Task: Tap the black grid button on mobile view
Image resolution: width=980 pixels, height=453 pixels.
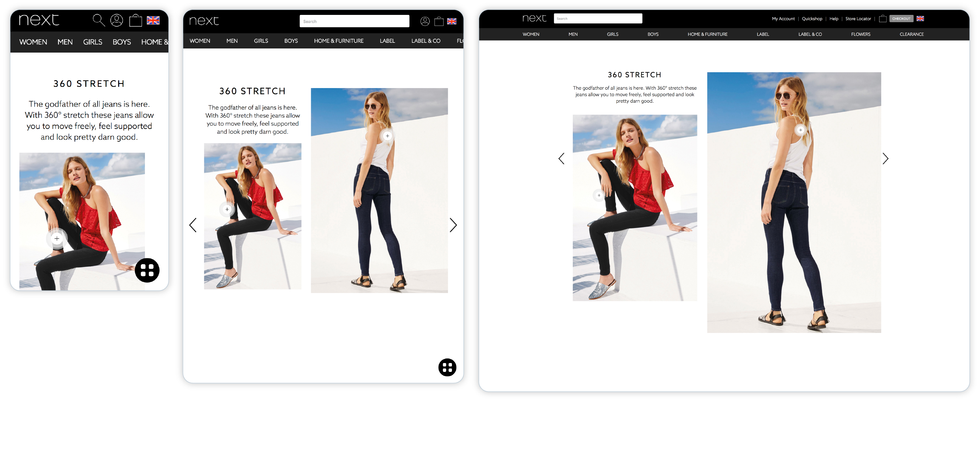Action: (147, 270)
